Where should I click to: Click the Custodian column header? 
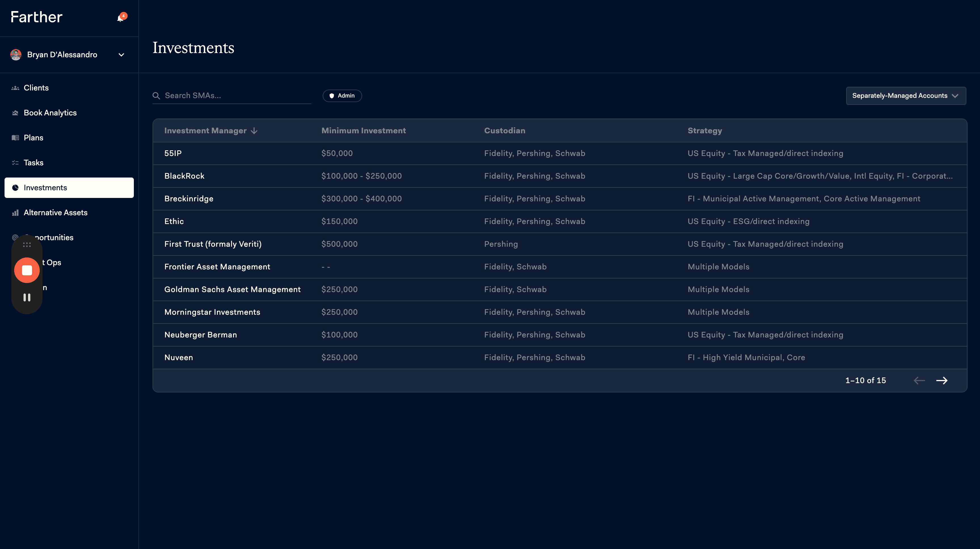[x=504, y=130]
